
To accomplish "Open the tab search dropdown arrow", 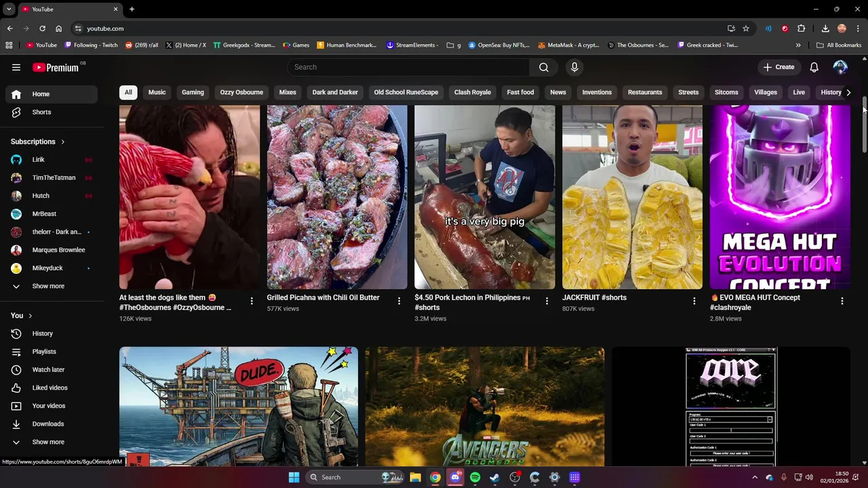I will 9,9.
